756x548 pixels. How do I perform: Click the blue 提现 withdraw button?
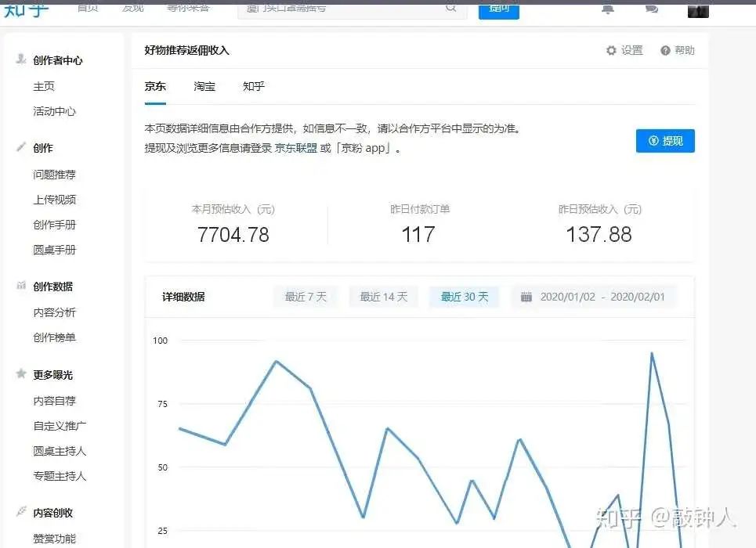[665, 141]
